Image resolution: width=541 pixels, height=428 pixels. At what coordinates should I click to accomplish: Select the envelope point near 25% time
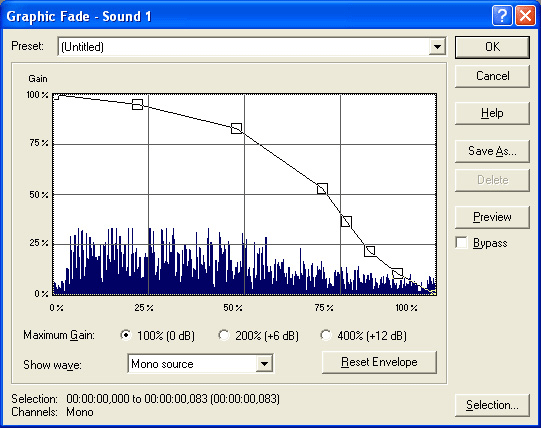[137, 104]
